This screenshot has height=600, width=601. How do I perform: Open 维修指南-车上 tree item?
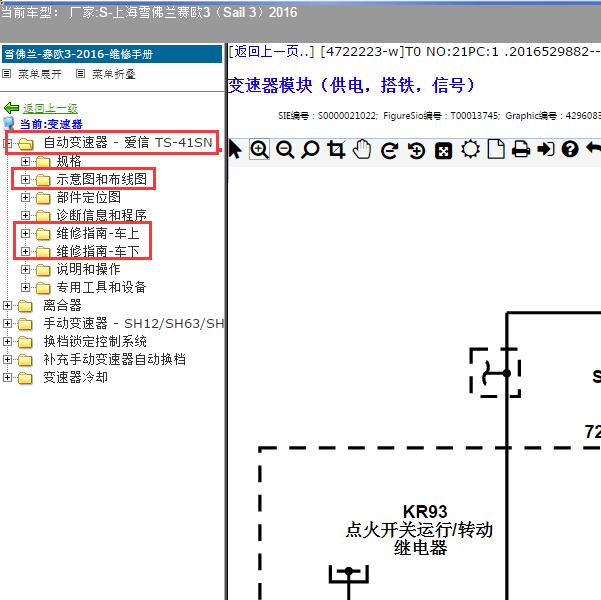pos(98,233)
